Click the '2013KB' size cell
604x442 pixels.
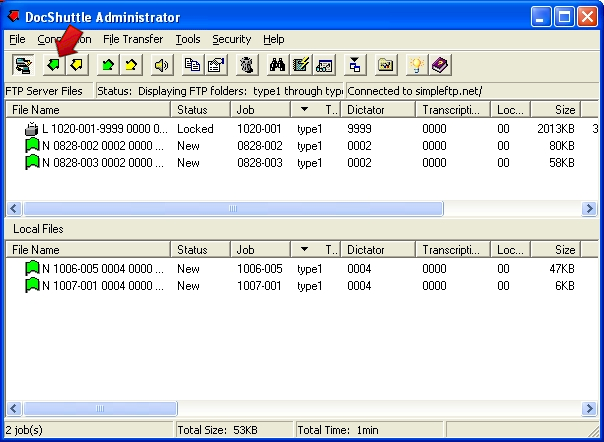pos(556,129)
